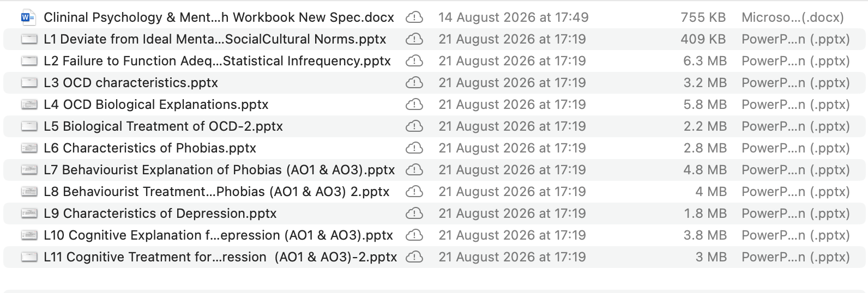Select L2 Failure to Function Adequately file
The height and width of the screenshot is (293, 868).
217,61
